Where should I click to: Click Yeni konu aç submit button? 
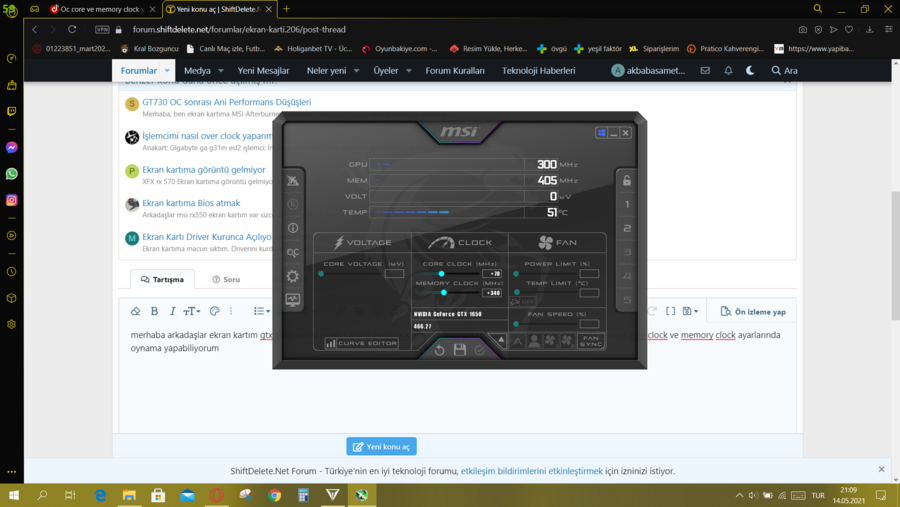[x=382, y=446]
